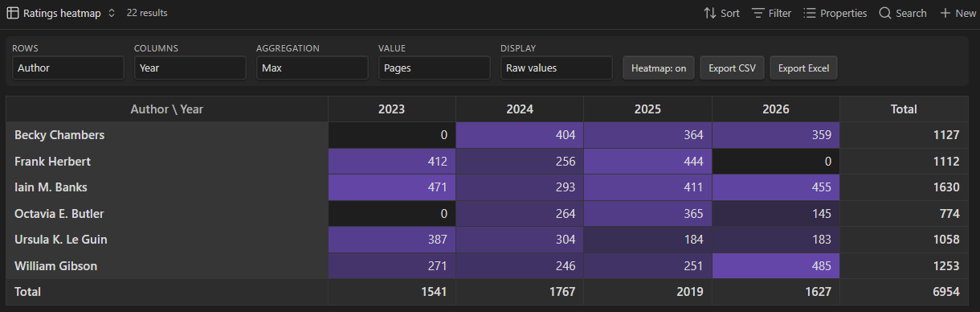The width and height of the screenshot is (980, 312).
Task: Select the Octavia E. Butler row label
Action: pyautogui.click(x=167, y=214)
